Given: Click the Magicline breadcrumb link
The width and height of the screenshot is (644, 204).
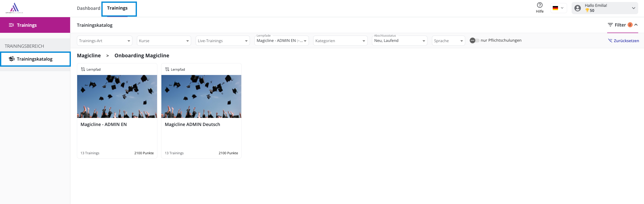Looking at the screenshot, I should click(89, 56).
